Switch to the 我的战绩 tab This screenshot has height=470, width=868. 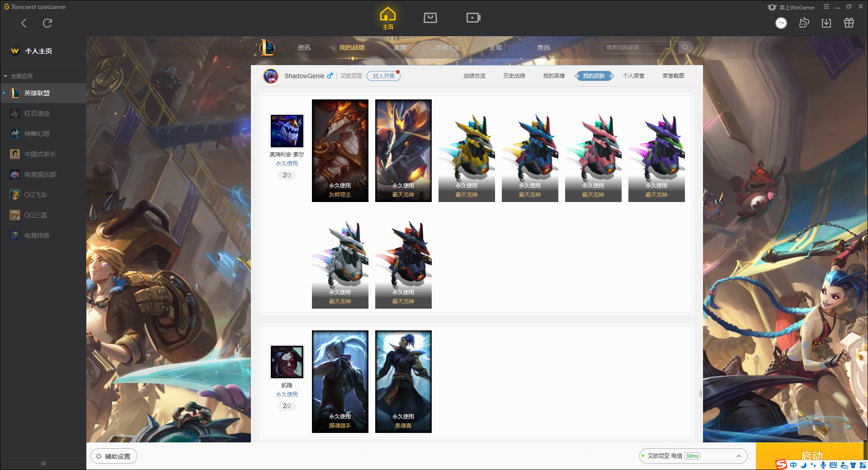point(352,47)
